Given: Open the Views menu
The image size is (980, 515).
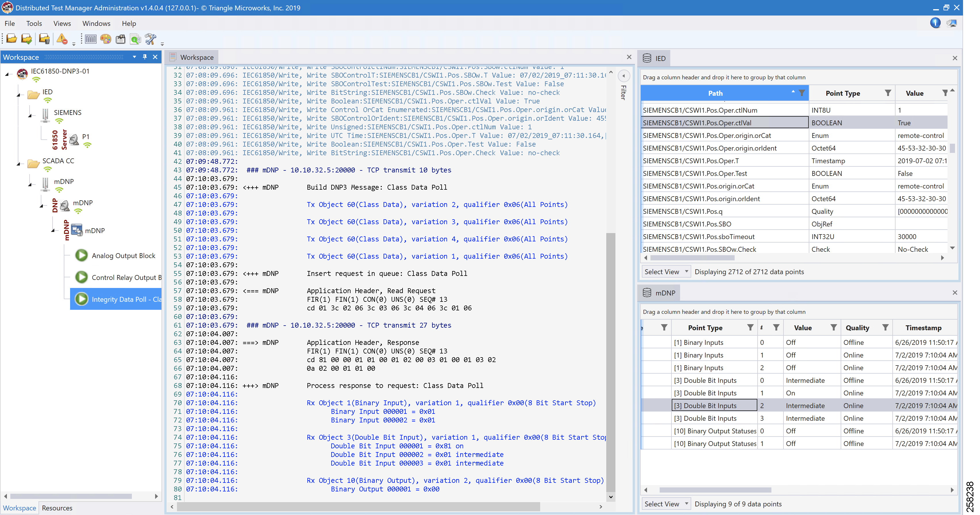Looking at the screenshot, I should pyautogui.click(x=62, y=23).
